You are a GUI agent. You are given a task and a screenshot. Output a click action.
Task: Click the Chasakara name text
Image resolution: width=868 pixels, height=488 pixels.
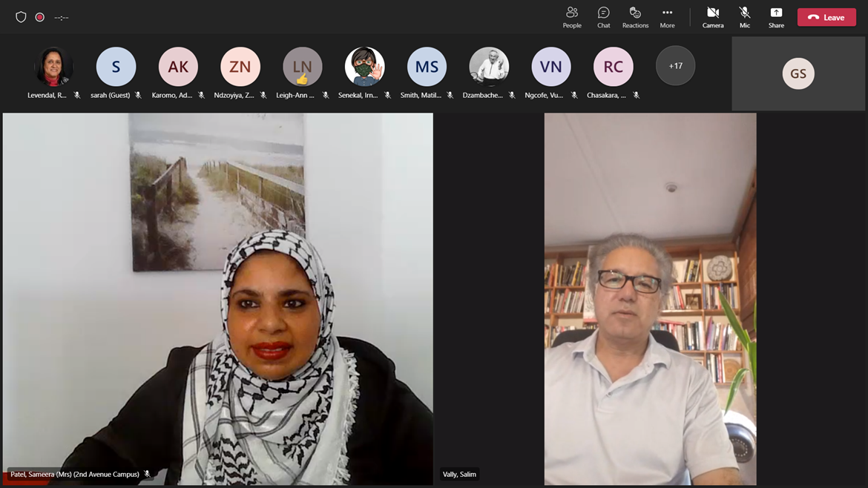coord(606,95)
